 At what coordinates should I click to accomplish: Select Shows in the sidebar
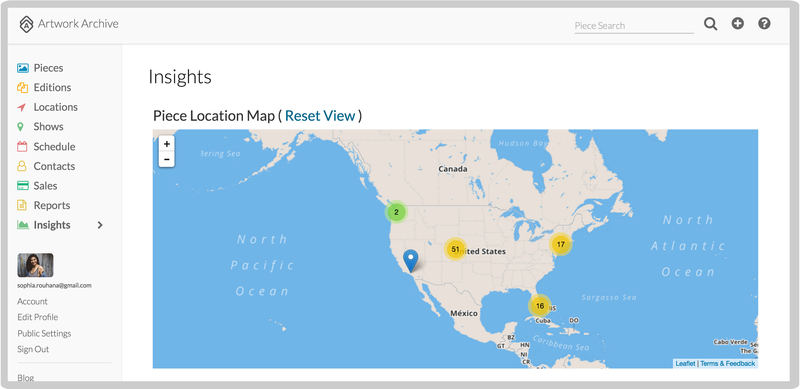point(48,127)
